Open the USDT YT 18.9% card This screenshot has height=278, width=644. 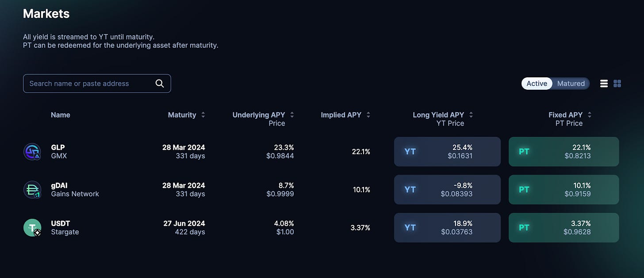[x=447, y=228]
